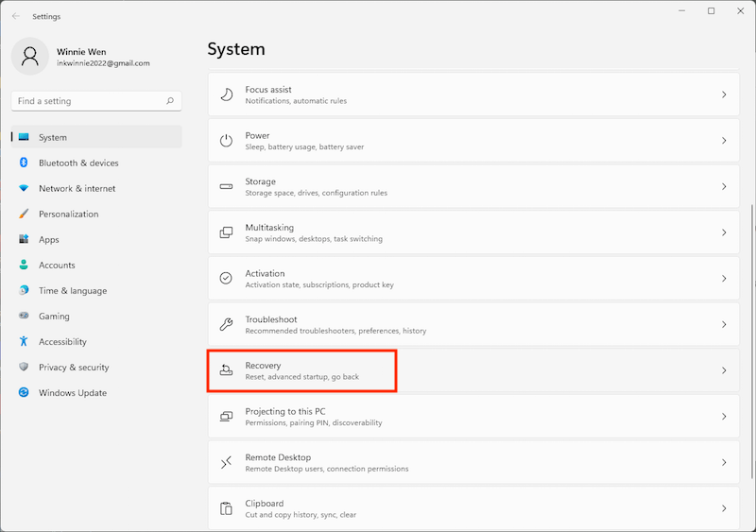
Task: Click 'Activation state, subscriptions, product key' text
Action: 319,284
